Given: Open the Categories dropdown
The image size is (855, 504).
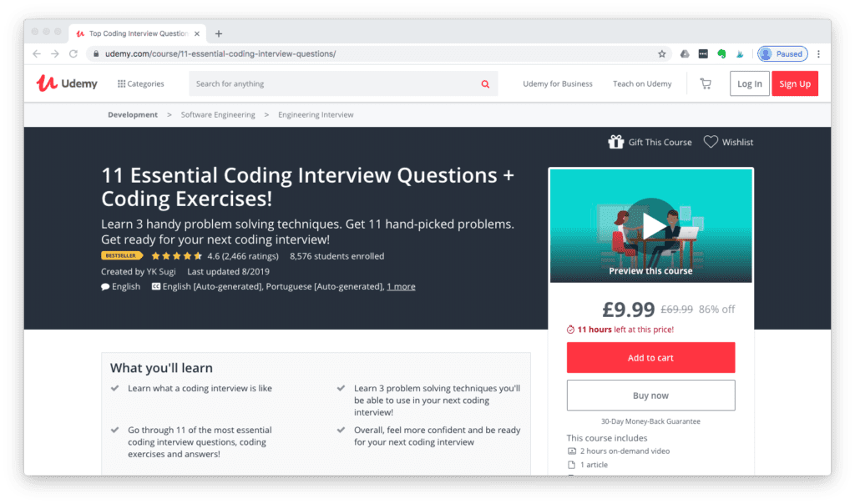Looking at the screenshot, I should [x=139, y=83].
